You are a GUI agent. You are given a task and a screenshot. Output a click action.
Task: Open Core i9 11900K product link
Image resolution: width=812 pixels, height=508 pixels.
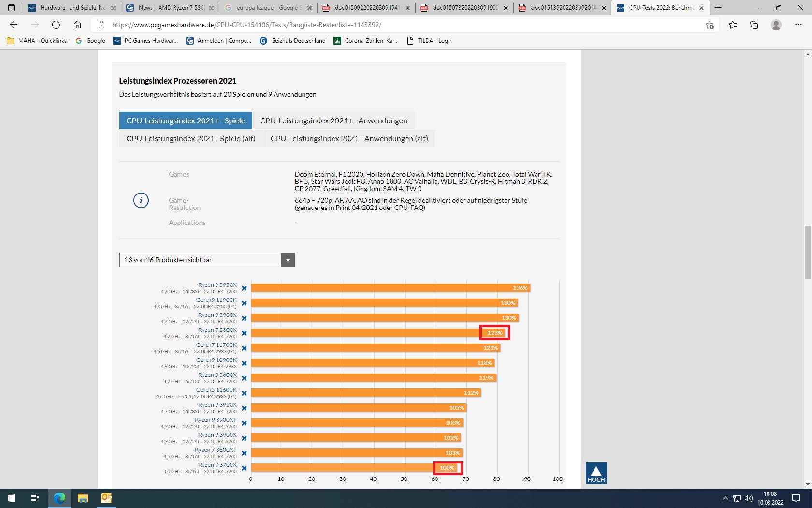pyautogui.click(x=217, y=300)
